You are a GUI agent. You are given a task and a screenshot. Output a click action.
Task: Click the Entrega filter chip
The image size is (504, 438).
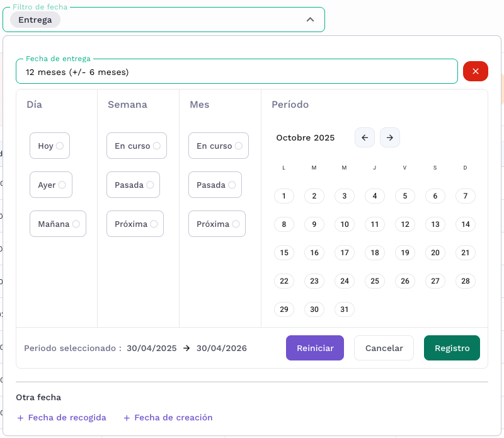pos(35,20)
